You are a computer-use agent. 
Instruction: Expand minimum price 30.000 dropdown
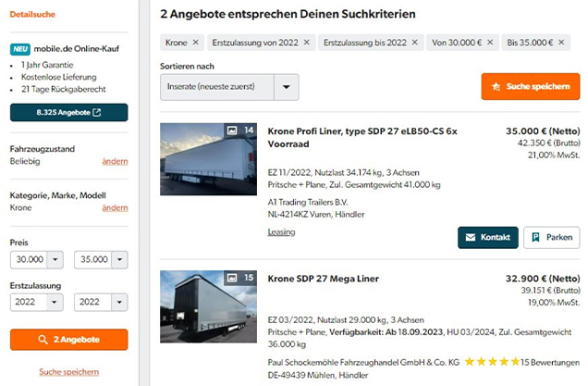55,261
